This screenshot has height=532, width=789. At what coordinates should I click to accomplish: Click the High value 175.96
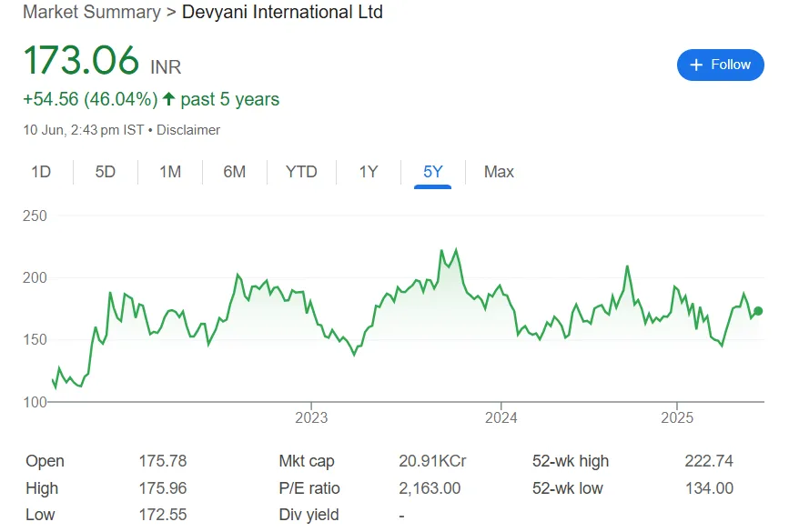point(163,488)
